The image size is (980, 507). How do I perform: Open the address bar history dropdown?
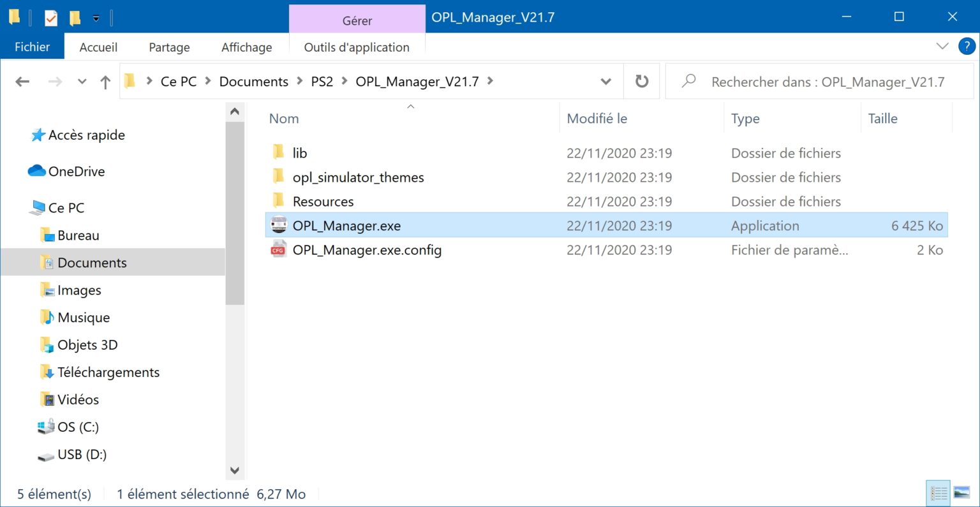coord(605,82)
